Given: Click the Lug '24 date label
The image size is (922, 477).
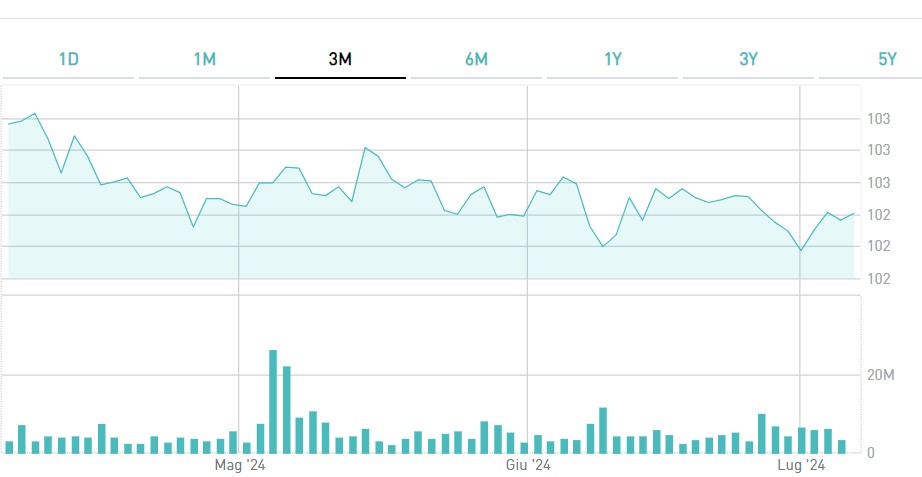Looking at the screenshot, I should click(x=801, y=466).
